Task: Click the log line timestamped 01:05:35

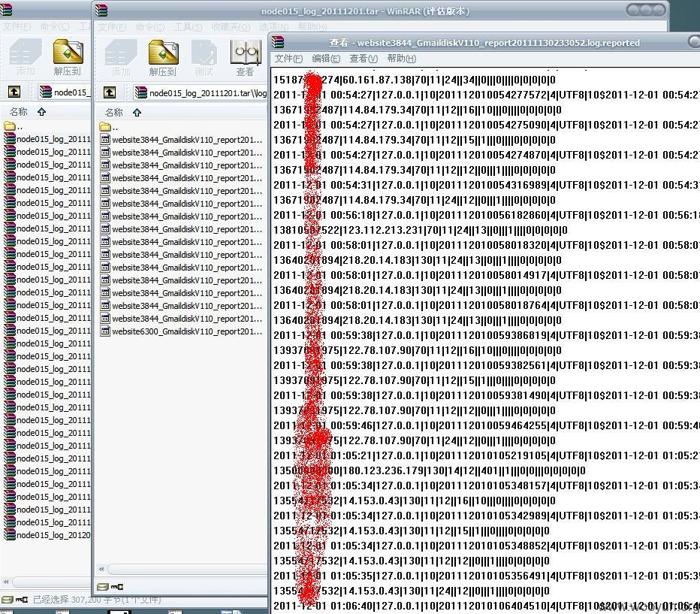Action: pyautogui.click(x=487, y=576)
